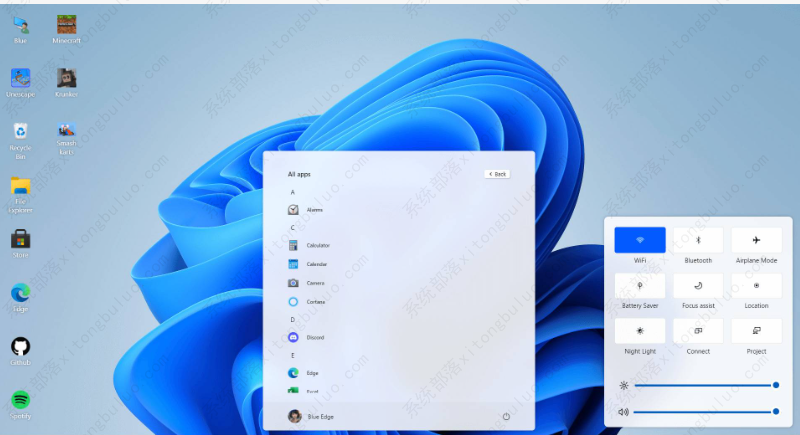This screenshot has width=800, height=435.
Task: Select the letter D section header
Action: (292, 319)
